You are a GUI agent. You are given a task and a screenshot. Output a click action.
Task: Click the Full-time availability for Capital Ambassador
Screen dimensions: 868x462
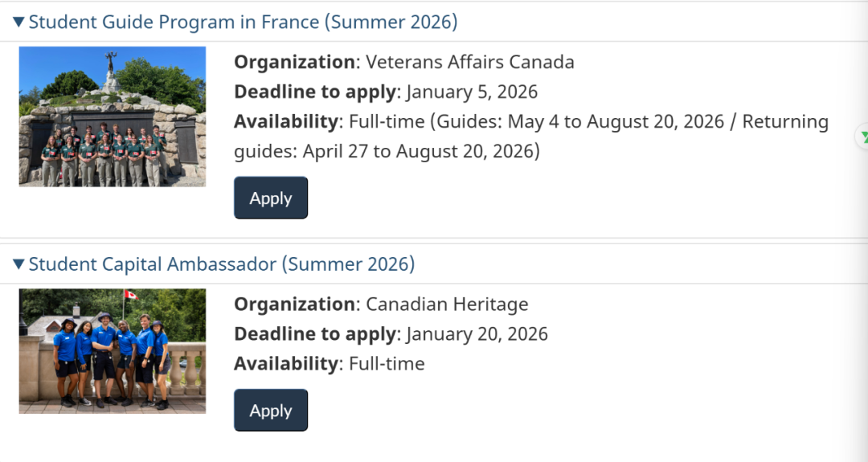pyautogui.click(x=387, y=364)
